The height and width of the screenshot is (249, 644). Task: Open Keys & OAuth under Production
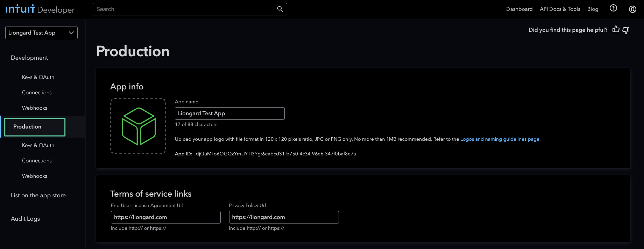[x=38, y=145]
